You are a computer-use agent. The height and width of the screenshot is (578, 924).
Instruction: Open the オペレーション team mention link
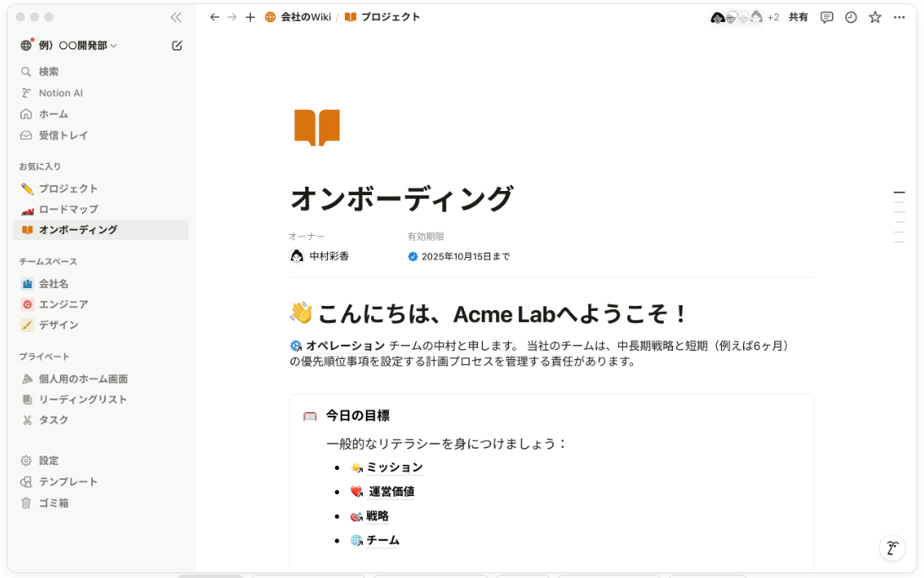337,346
